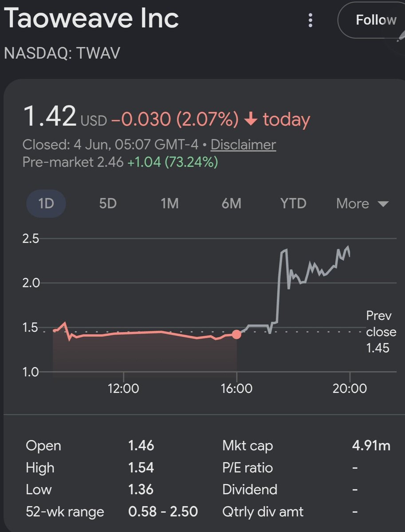Click the red down arrow before today

pos(251,120)
